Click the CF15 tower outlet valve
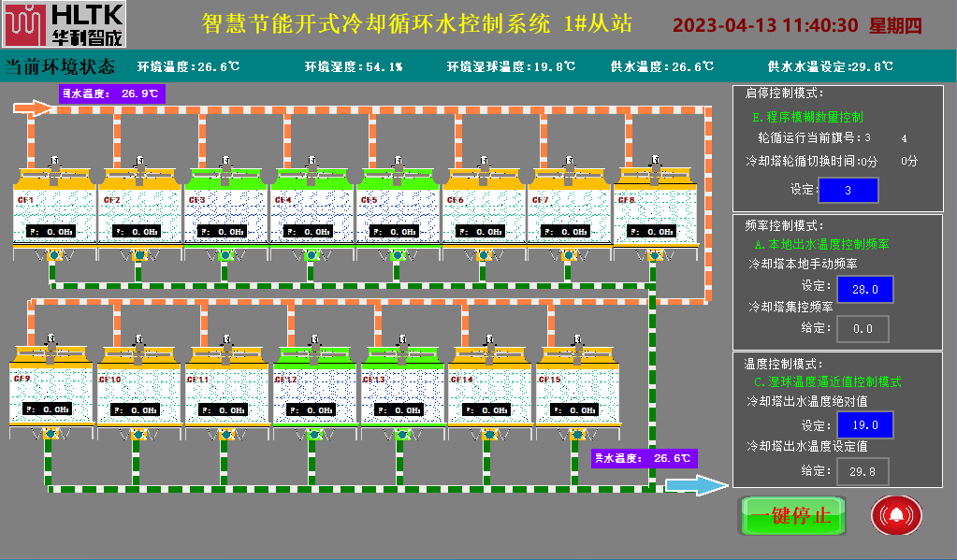 [576, 433]
